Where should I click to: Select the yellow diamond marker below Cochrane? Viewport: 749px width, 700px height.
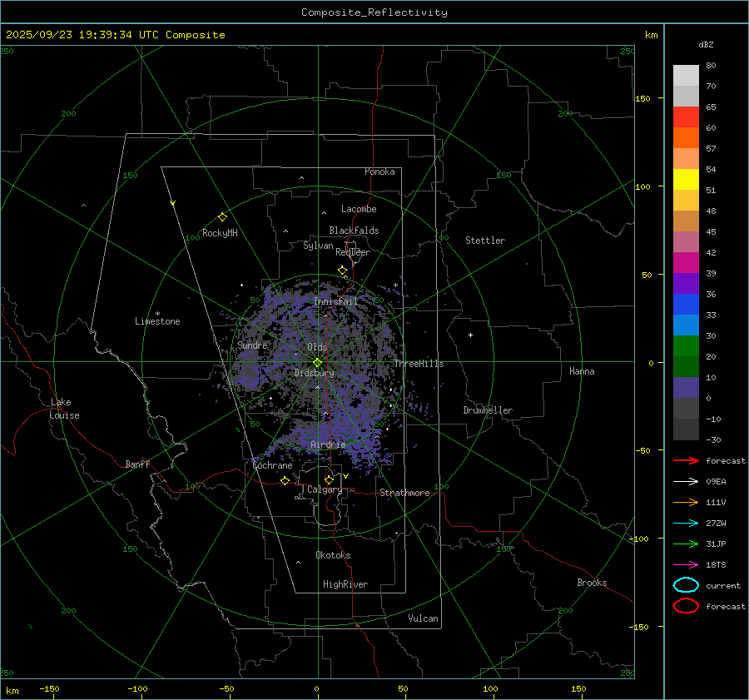285,480
